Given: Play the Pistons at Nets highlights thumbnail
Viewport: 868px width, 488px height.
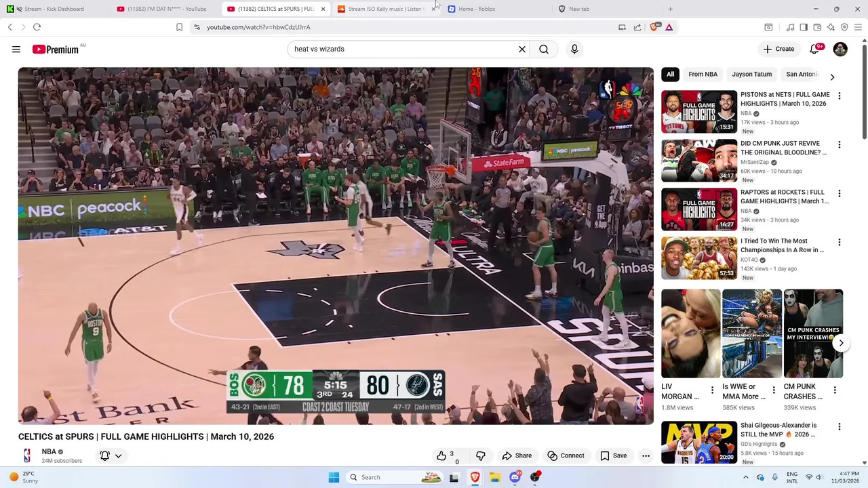Looking at the screenshot, I should tap(699, 111).
